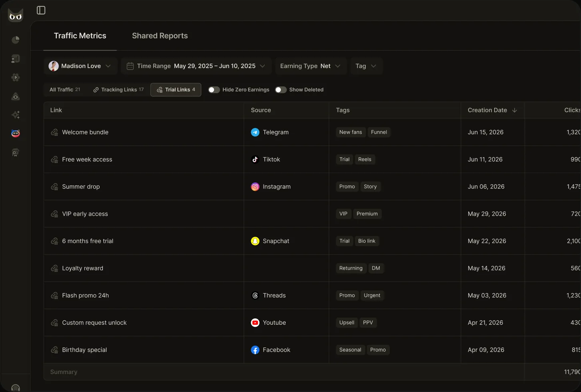Enable the Hide Zero Earnings switch
This screenshot has height=392, width=581.
click(x=214, y=90)
